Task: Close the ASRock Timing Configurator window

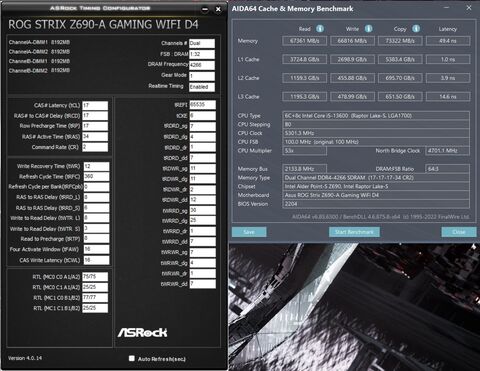Action: [218, 9]
